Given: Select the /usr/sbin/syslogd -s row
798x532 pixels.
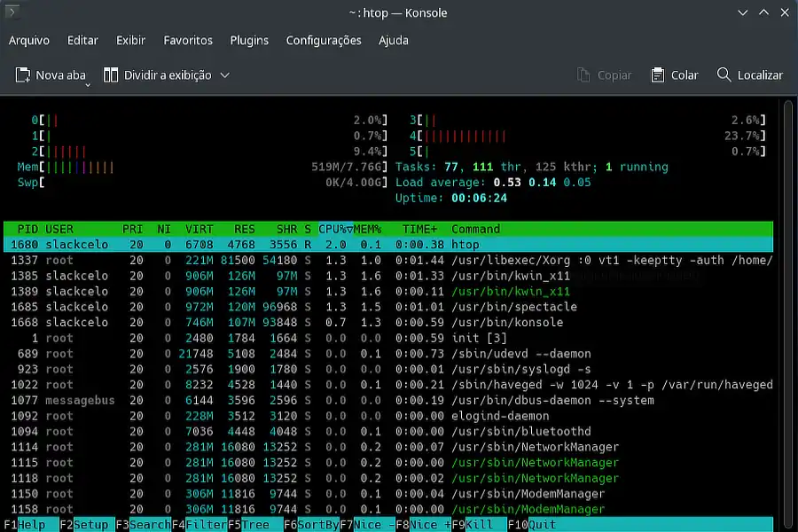Looking at the screenshot, I should click(388, 369).
